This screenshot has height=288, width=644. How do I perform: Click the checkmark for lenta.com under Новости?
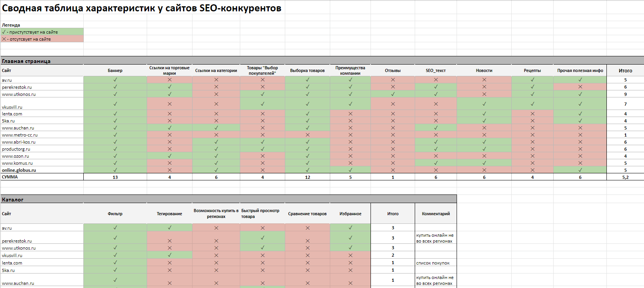coord(484,114)
